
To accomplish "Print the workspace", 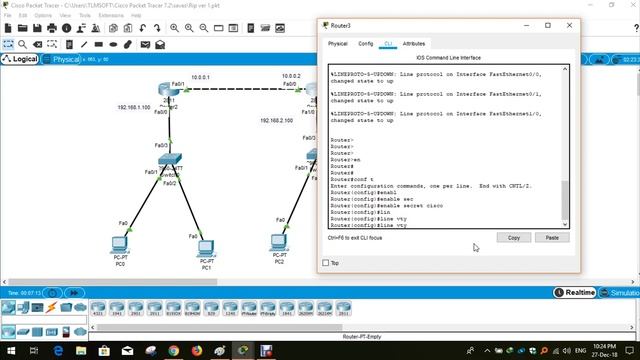I will pos(52,28).
